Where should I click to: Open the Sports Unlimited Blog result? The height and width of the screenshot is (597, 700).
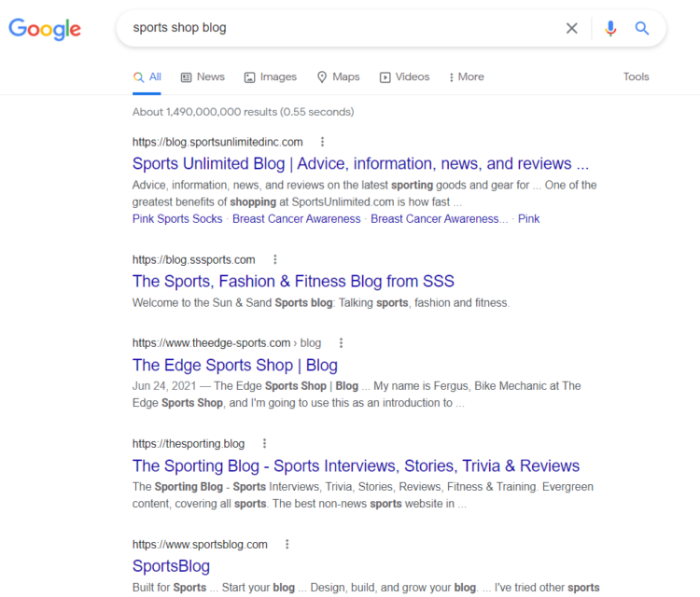[x=360, y=164]
